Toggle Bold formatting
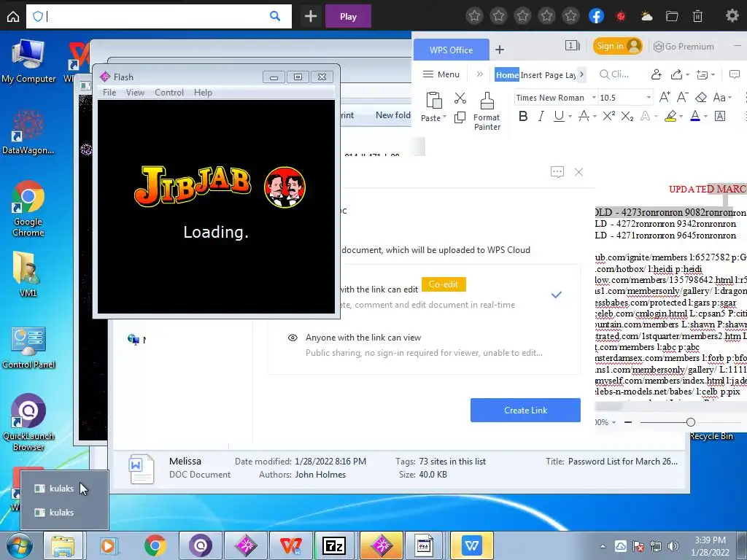 tap(522, 116)
